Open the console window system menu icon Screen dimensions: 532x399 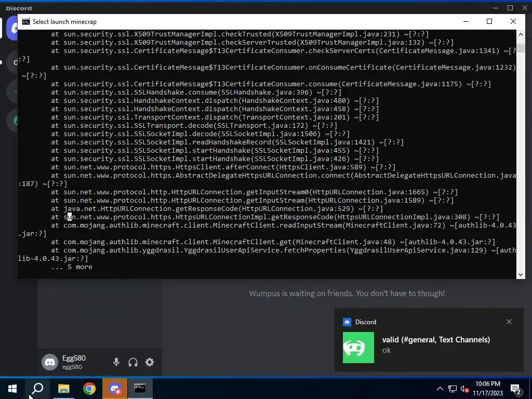[26, 22]
